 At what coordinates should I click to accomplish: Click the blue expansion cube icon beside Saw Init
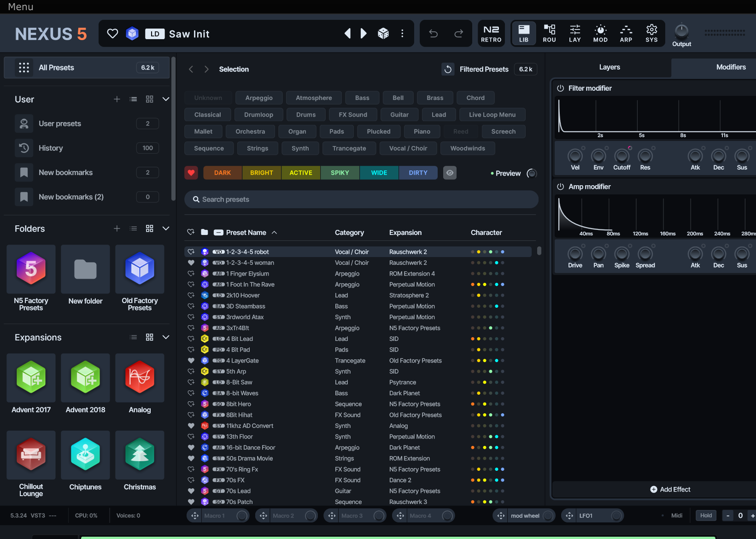pyautogui.click(x=132, y=34)
